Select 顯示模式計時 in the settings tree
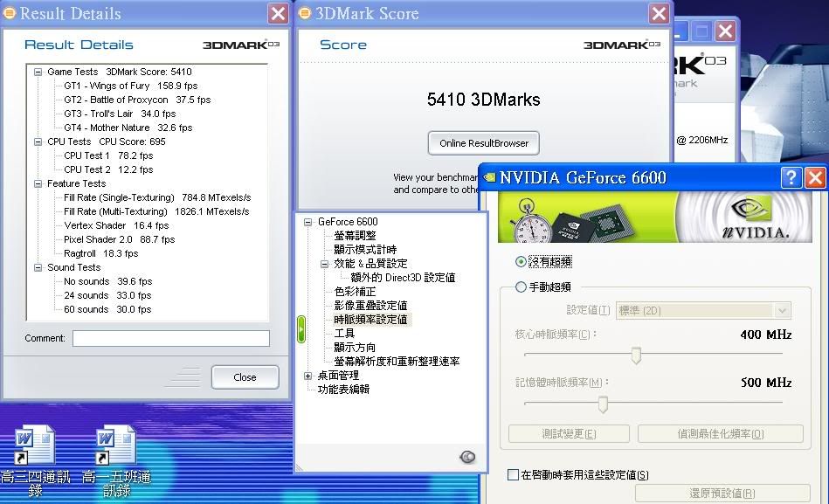Viewport: 829px width, 504px height. (365, 249)
